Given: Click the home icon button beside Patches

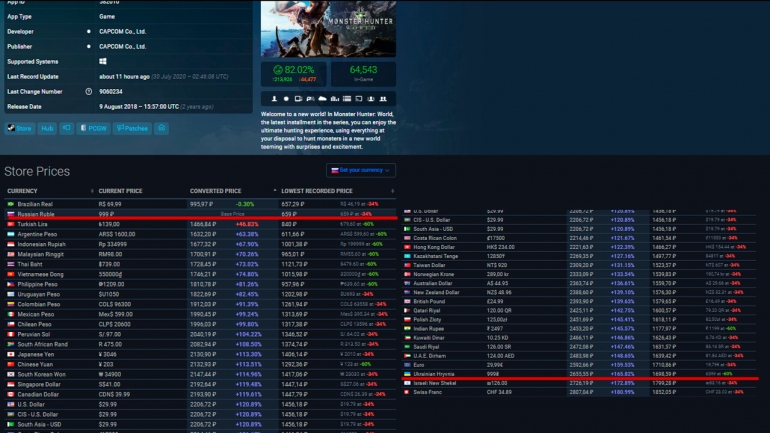Looking at the screenshot, I should [162, 129].
